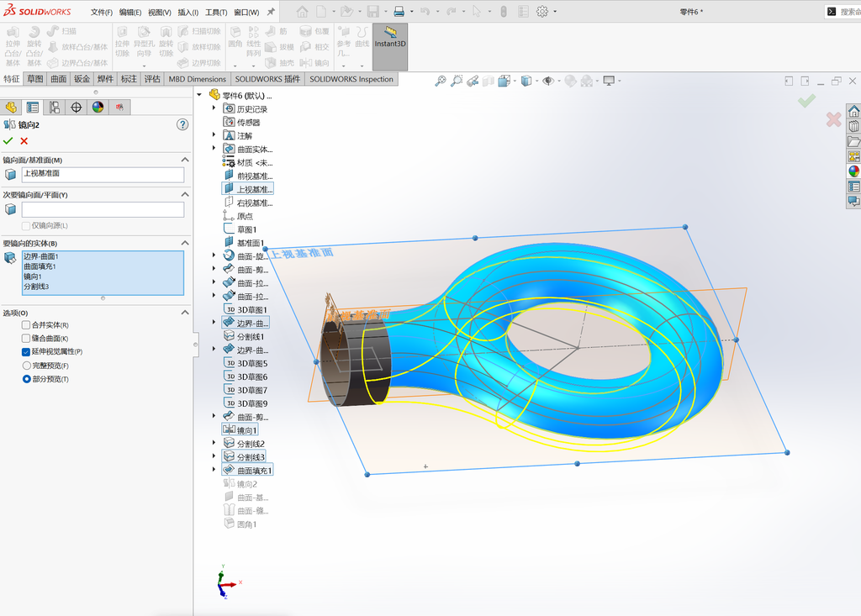Screen dimensions: 861x616
Task: Collapse the 要镜向的实体(B) section
Action: [x=185, y=243]
